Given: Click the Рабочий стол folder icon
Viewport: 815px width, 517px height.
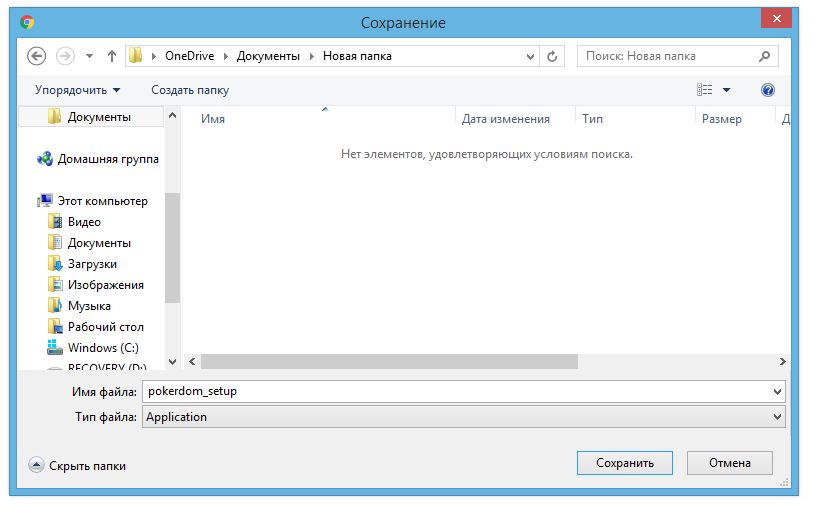Looking at the screenshot, I should coord(55,326).
